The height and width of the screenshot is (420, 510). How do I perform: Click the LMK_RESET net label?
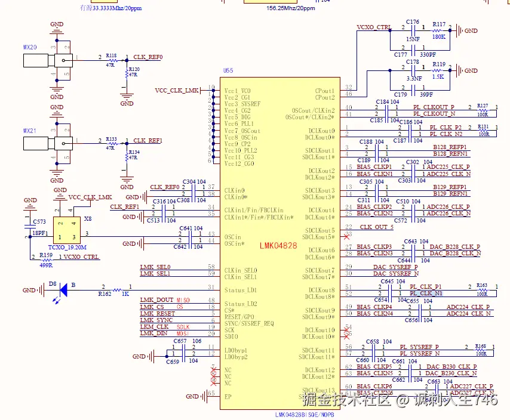point(158,313)
